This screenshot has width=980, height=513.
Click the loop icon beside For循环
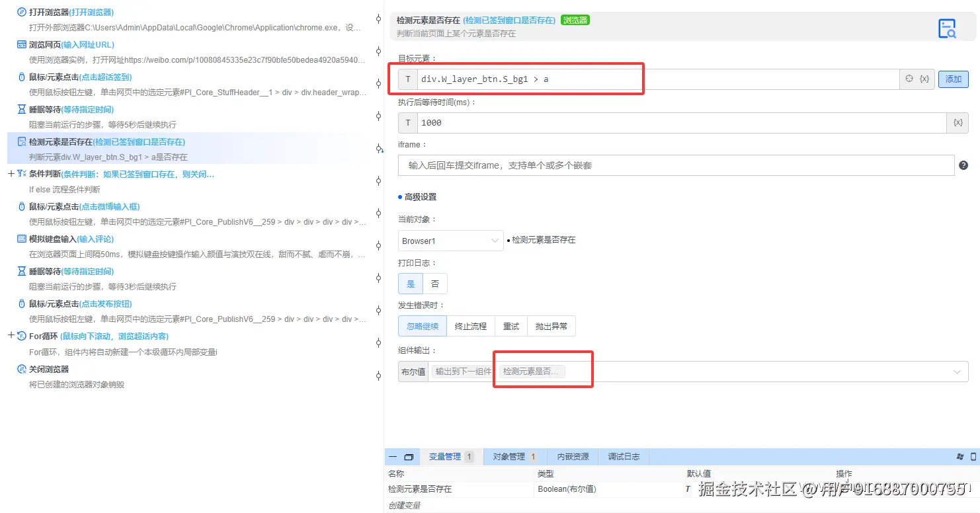(21, 336)
